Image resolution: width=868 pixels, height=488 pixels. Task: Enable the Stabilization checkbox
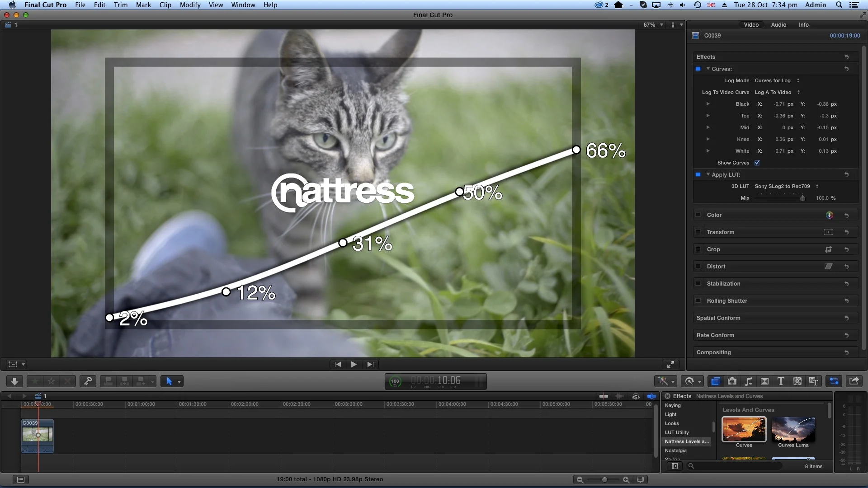point(698,284)
